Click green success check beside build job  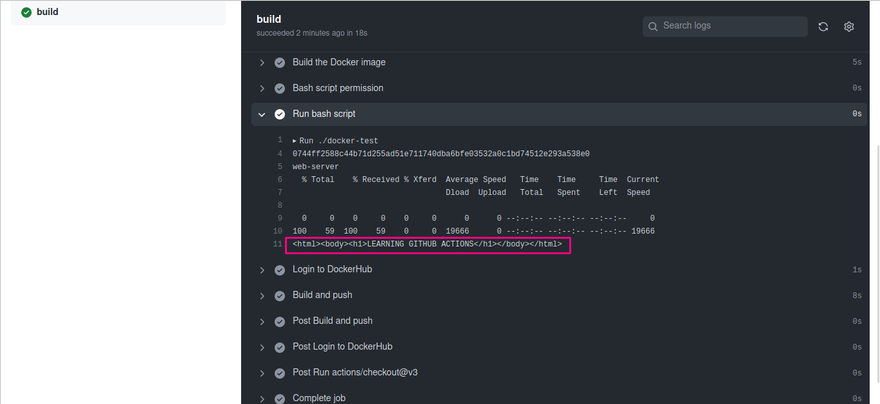(x=26, y=12)
